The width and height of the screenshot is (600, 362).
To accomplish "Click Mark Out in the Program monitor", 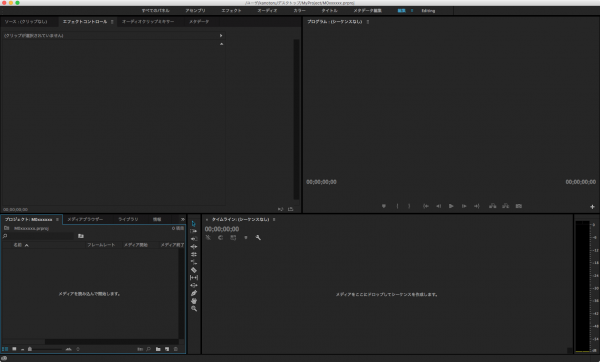I will (409, 206).
